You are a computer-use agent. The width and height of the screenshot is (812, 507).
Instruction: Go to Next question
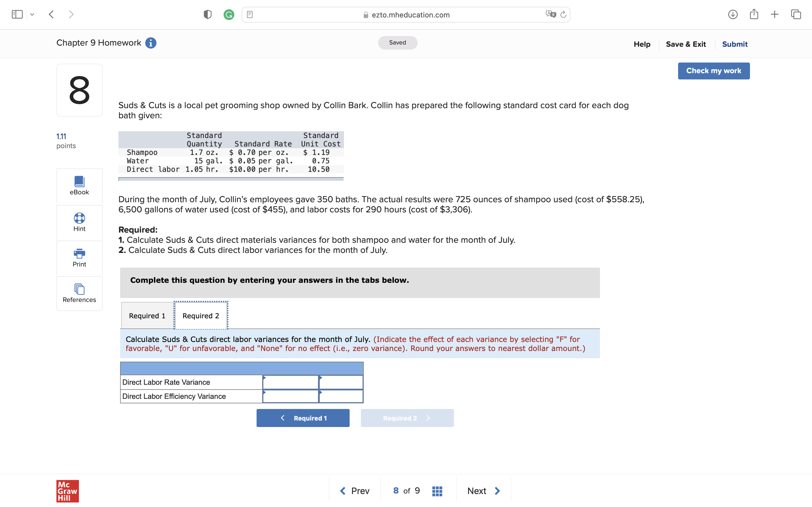483,491
